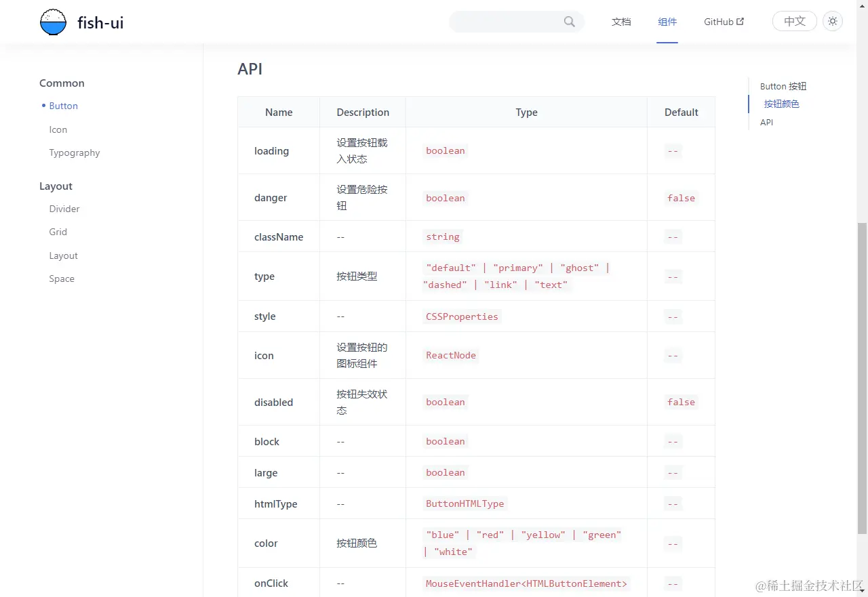Click the Type column header
The height and width of the screenshot is (597, 868).
[526, 112]
